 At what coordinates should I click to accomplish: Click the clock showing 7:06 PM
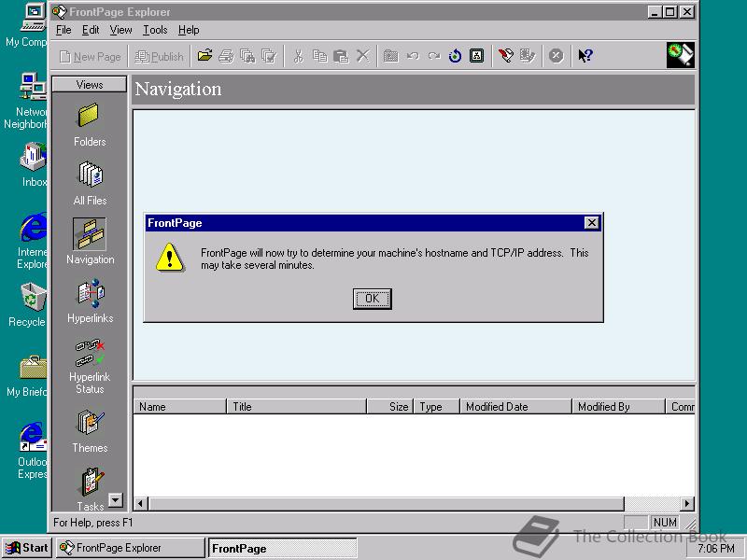(x=715, y=549)
